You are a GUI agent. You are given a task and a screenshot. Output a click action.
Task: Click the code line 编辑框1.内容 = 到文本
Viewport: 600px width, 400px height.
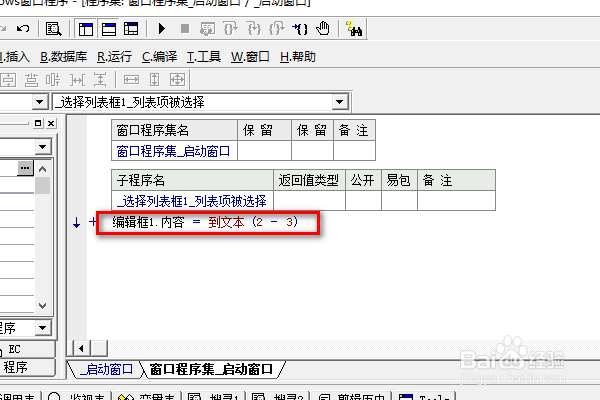205,222
